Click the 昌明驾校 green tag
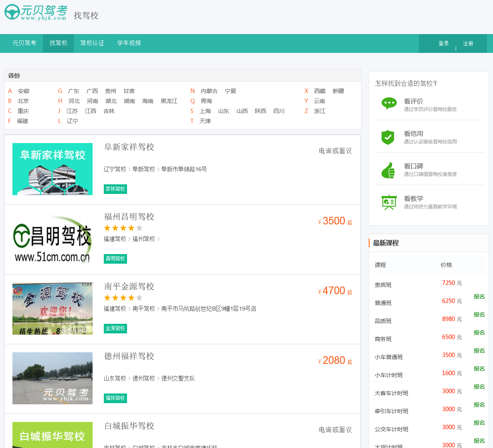This screenshot has height=448, width=493. 115,258
